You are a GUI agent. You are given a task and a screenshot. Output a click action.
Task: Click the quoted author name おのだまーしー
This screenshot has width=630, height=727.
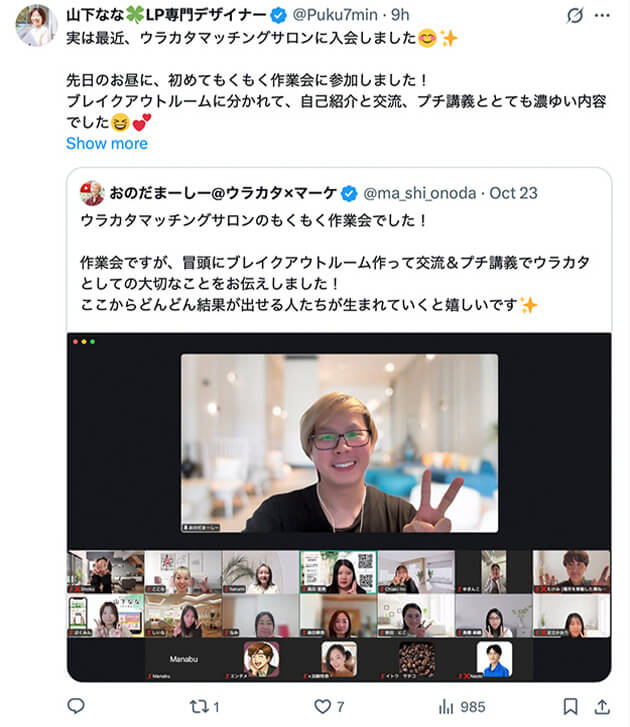(x=223, y=193)
